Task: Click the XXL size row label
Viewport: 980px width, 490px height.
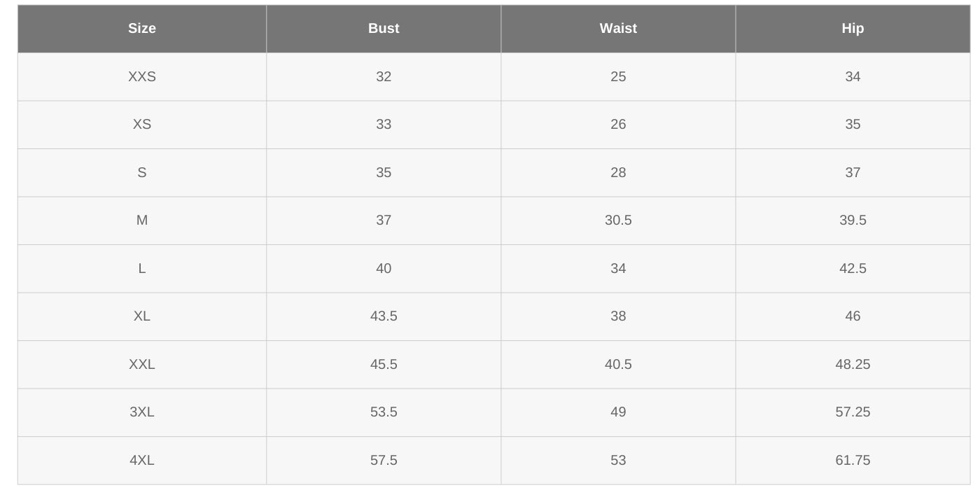Action: [x=142, y=365]
